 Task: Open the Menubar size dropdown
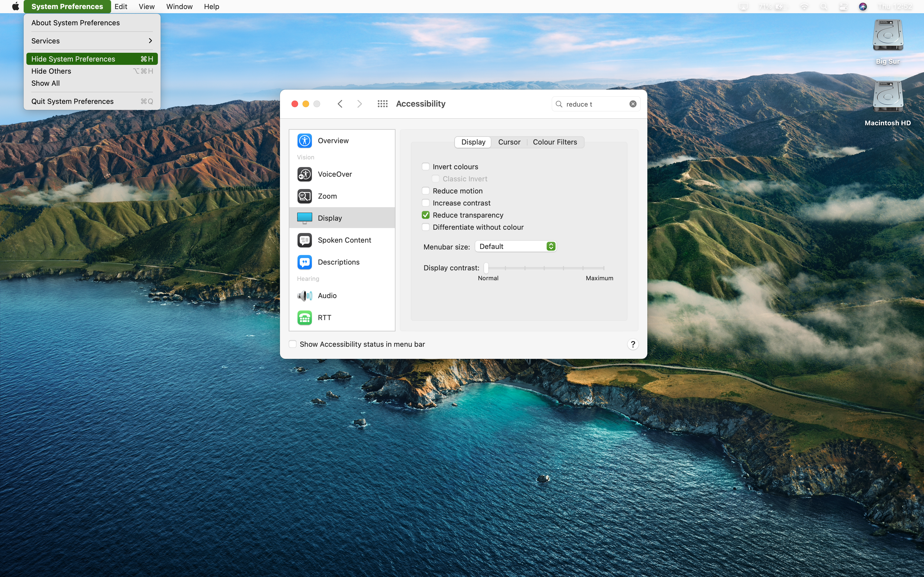pos(515,246)
